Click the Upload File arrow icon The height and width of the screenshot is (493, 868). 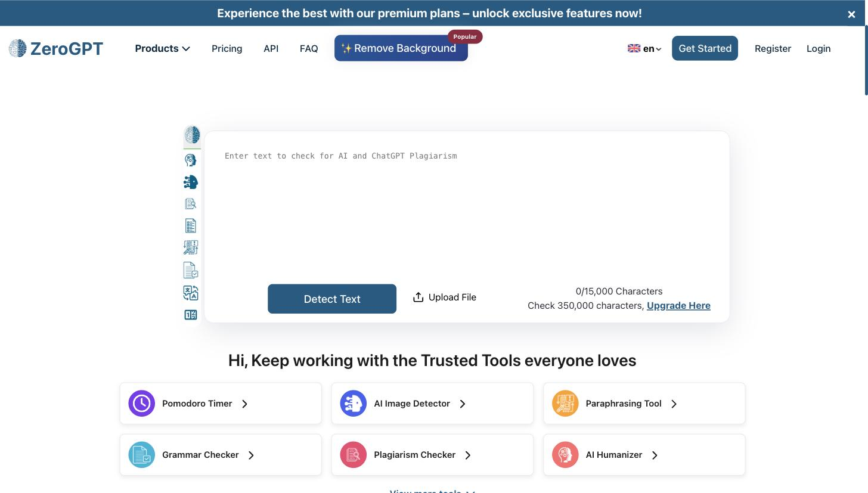point(418,297)
